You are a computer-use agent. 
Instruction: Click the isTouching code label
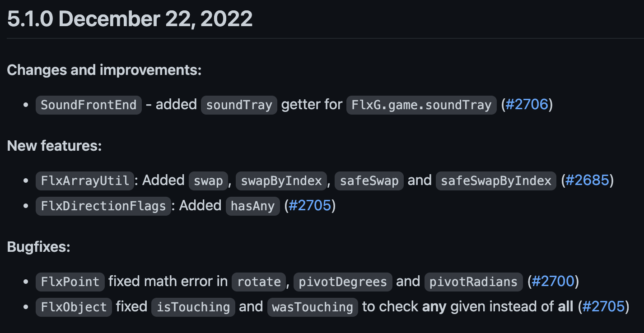coord(193,307)
